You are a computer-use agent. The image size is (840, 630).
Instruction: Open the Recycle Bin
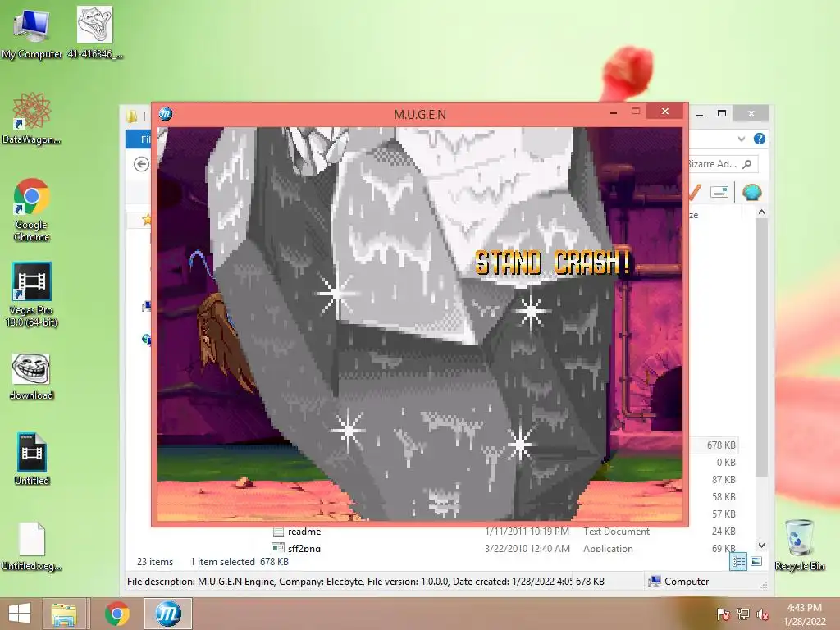coord(799,546)
